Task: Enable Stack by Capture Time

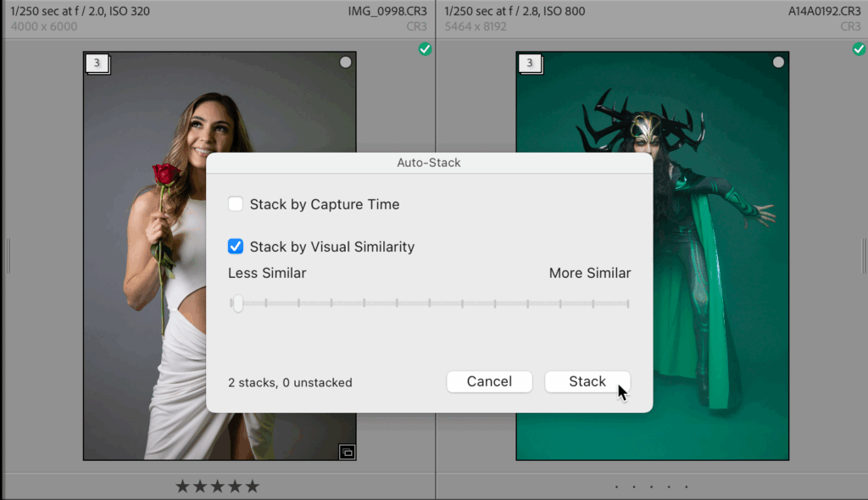Action: coord(235,203)
